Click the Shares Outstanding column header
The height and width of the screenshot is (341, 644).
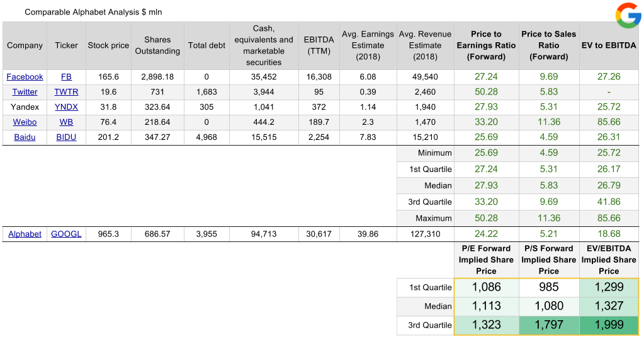click(157, 45)
